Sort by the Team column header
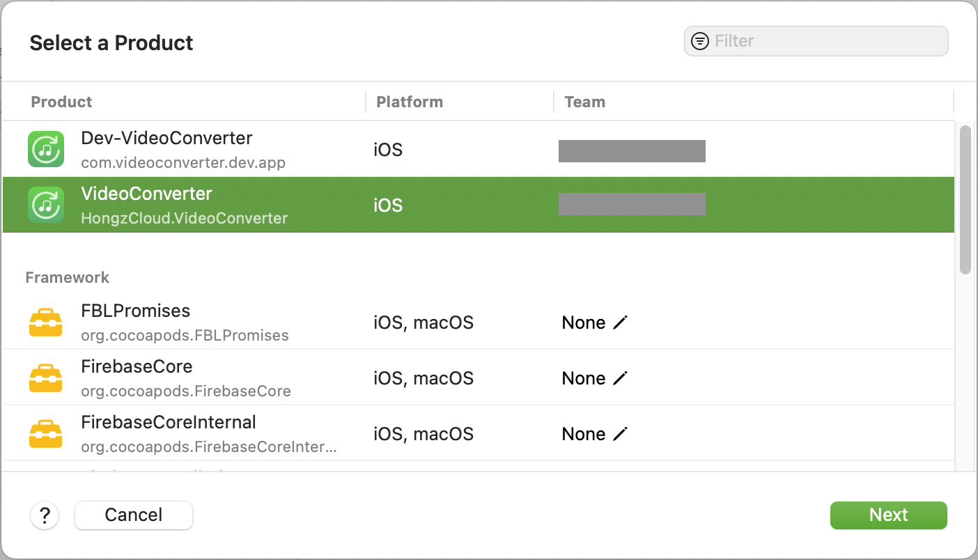Screen dimensions: 978x560 click(584, 102)
